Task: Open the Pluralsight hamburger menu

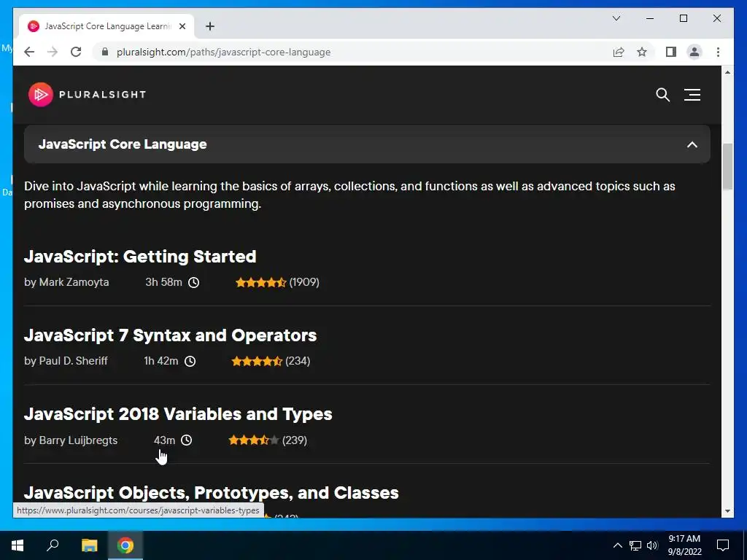Action: [x=692, y=95]
